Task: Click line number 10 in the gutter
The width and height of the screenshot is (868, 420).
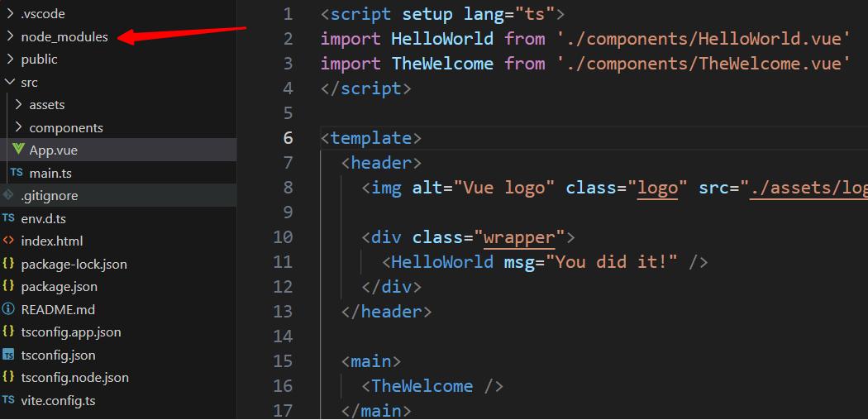Action: tap(284, 237)
